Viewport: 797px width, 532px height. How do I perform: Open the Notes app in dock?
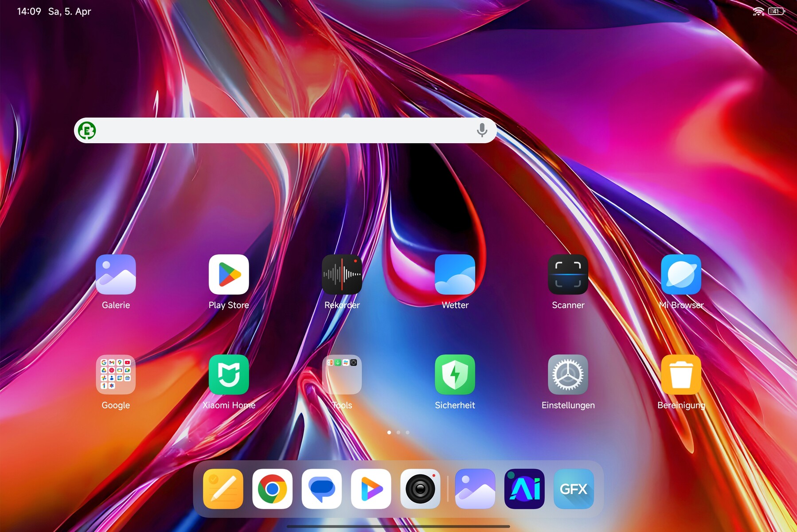tap(223, 489)
